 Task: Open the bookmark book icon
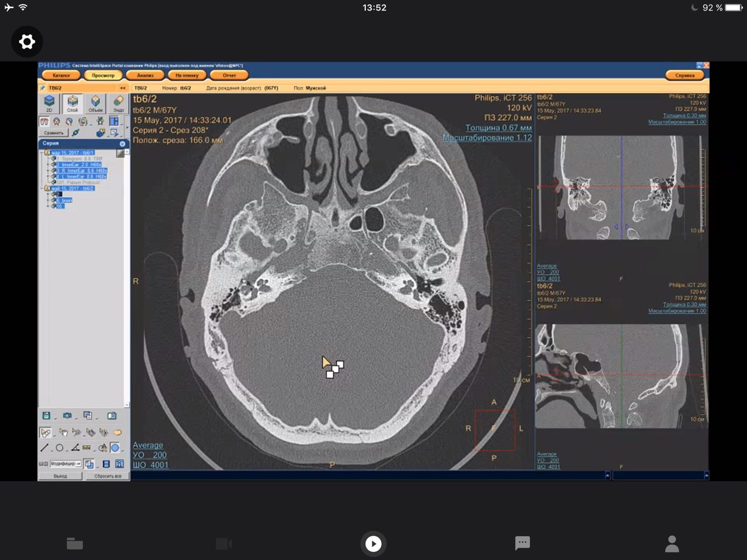(111, 416)
